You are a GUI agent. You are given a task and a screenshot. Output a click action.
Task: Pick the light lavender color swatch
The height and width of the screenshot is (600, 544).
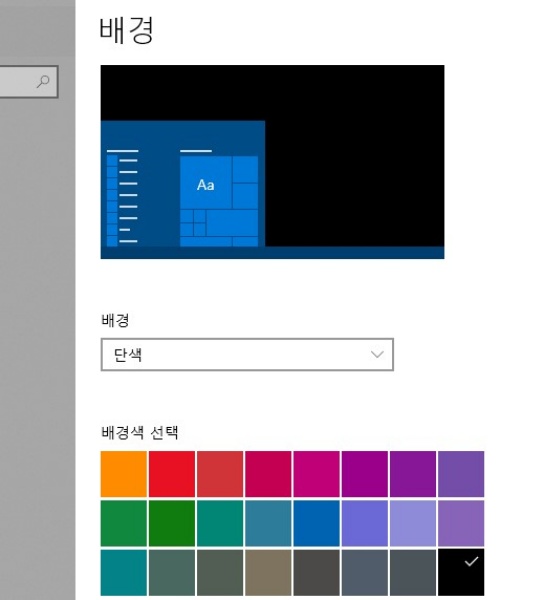(413, 523)
